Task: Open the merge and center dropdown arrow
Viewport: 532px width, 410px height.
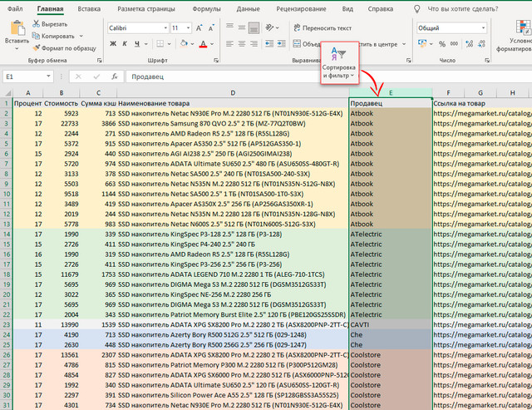Action: [x=404, y=44]
